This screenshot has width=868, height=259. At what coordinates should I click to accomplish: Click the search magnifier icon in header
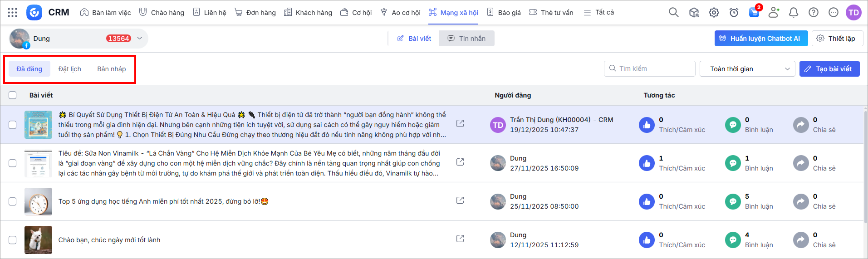673,12
